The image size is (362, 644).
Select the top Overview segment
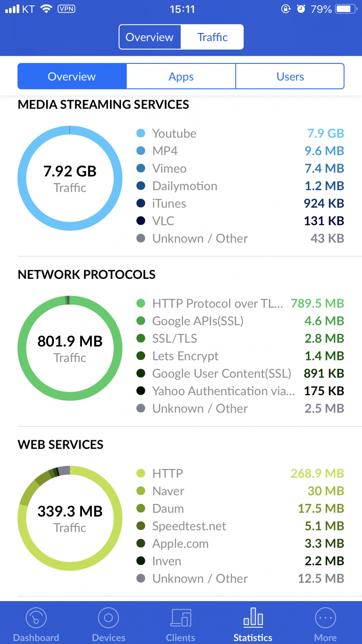tap(150, 37)
